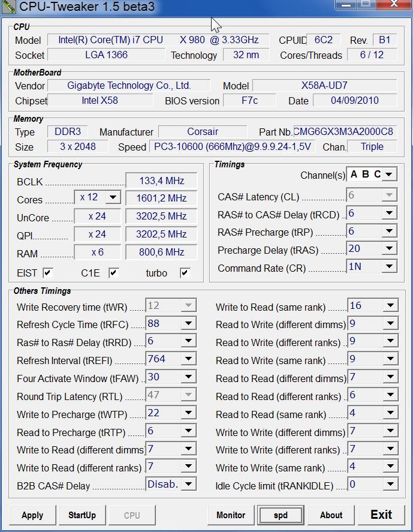Click the Intel X58 chipset field
Screen dimensions: 413x532
[100, 100]
